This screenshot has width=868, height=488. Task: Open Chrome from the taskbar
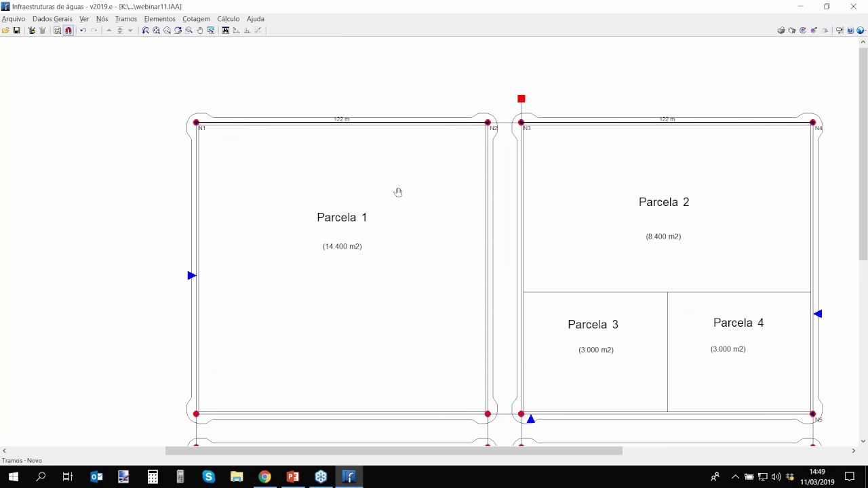(x=264, y=477)
